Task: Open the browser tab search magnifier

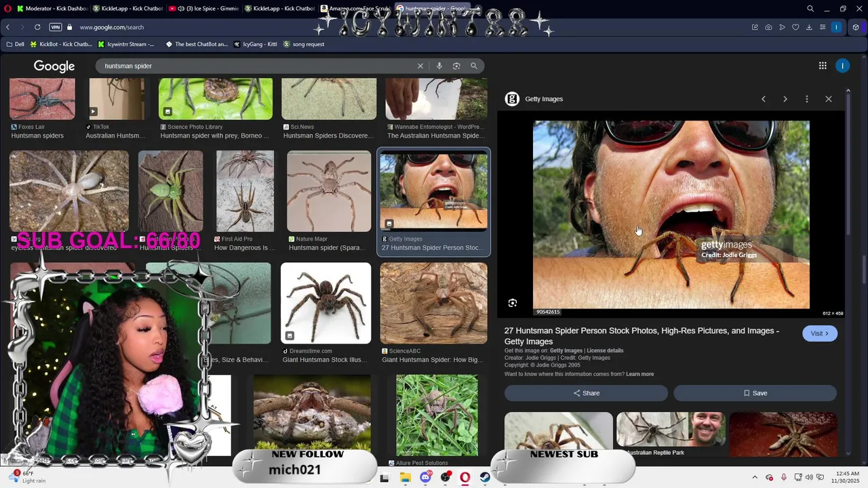Action: coord(810,9)
